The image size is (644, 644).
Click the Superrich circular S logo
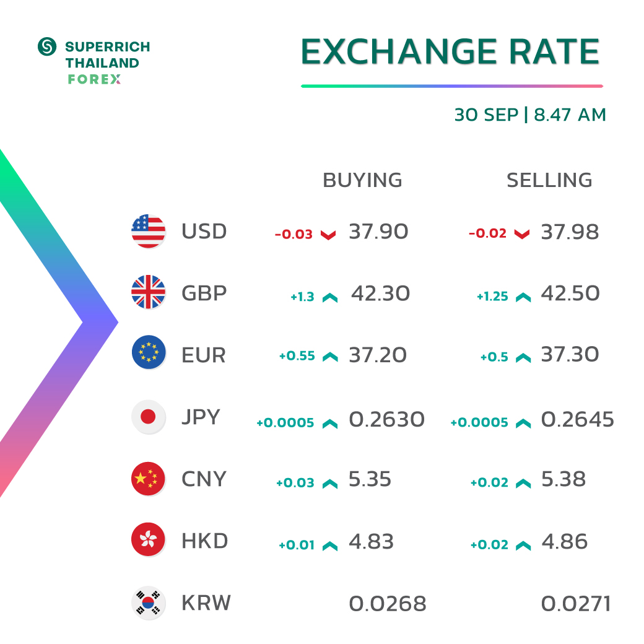pyautogui.click(x=47, y=46)
